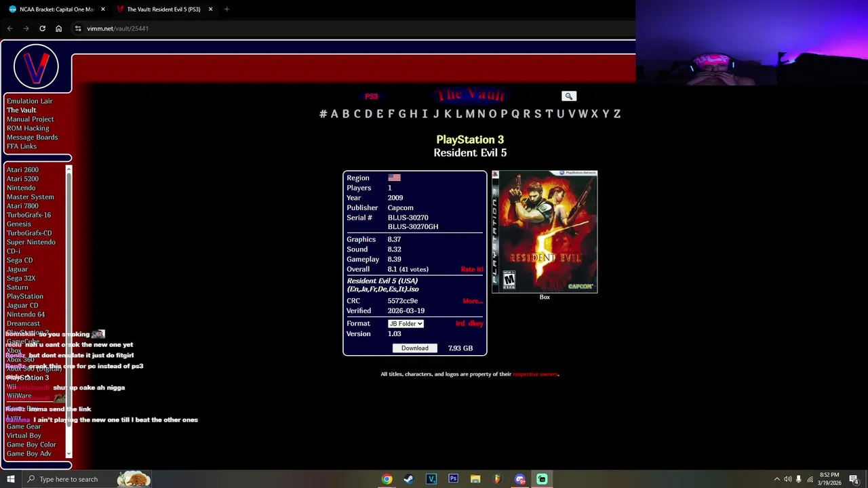Click the More... link next to CRC
Screen dimensions: 868x488
pos(473,301)
